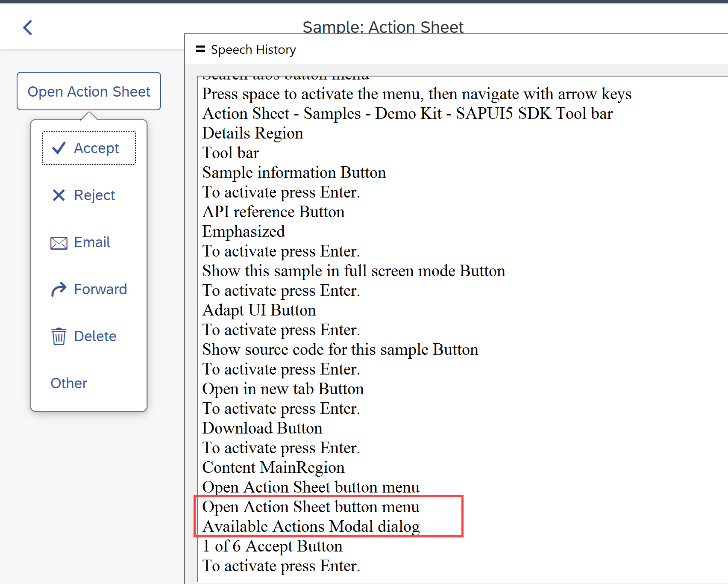728x584 pixels.
Task: Select the Forward arrow icon
Action: pyautogui.click(x=59, y=289)
